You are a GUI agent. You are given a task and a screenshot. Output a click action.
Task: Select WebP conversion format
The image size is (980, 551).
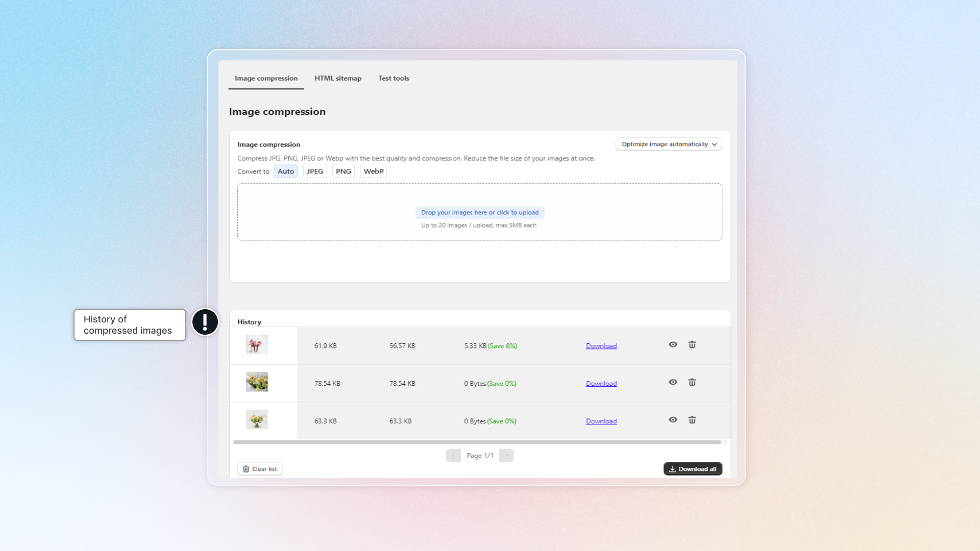click(x=373, y=171)
